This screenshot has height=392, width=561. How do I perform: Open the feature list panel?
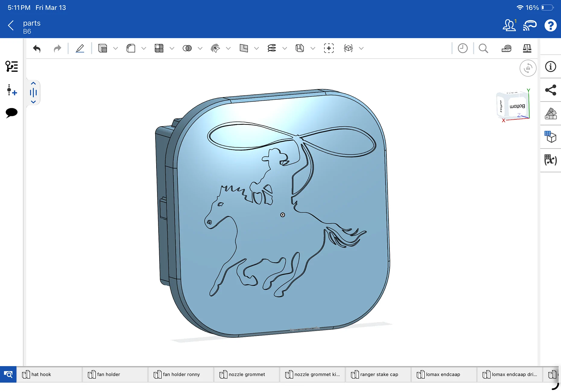[x=12, y=66]
